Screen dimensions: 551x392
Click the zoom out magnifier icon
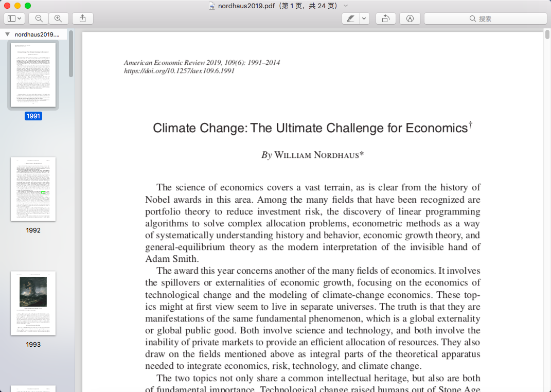click(x=39, y=19)
